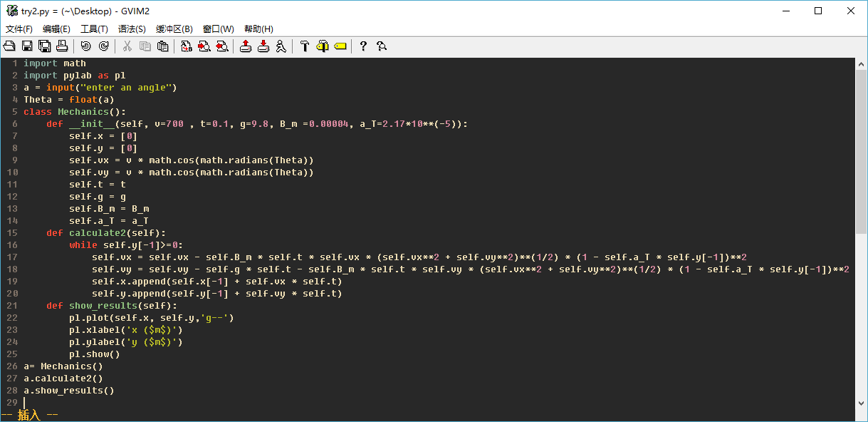
Task: Click the Make hammer icon
Action: point(305,46)
